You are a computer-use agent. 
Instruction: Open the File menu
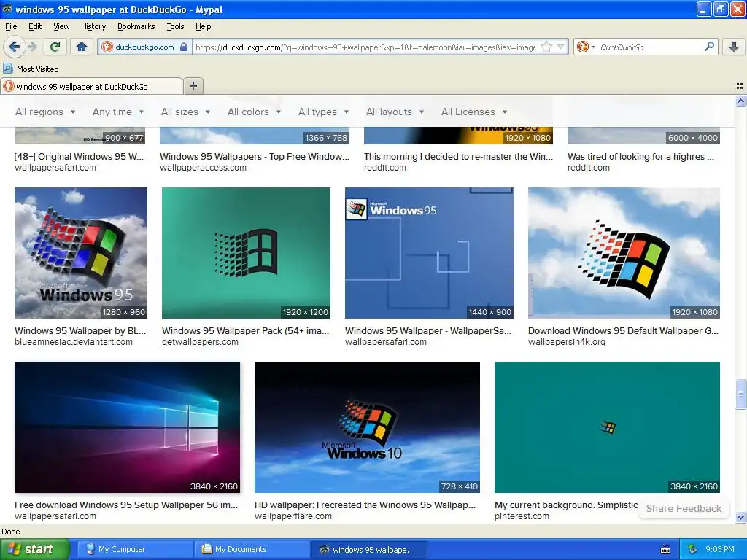tap(11, 26)
